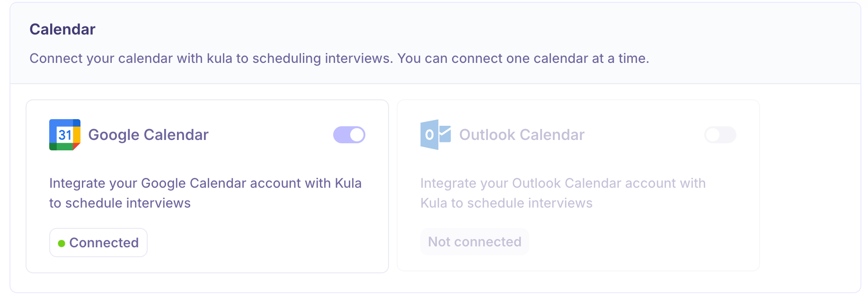The width and height of the screenshot is (868, 296).
Task: Click the white knob on Google Calendar switch
Action: tap(357, 135)
